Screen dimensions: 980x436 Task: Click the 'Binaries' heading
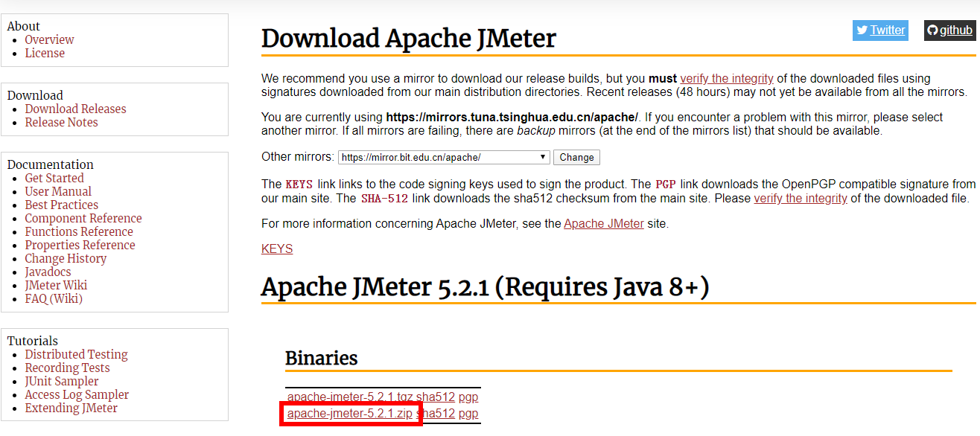322,358
